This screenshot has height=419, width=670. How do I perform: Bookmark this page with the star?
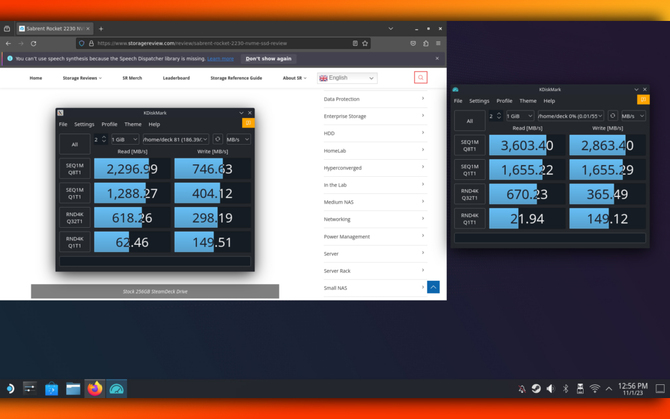coord(365,43)
